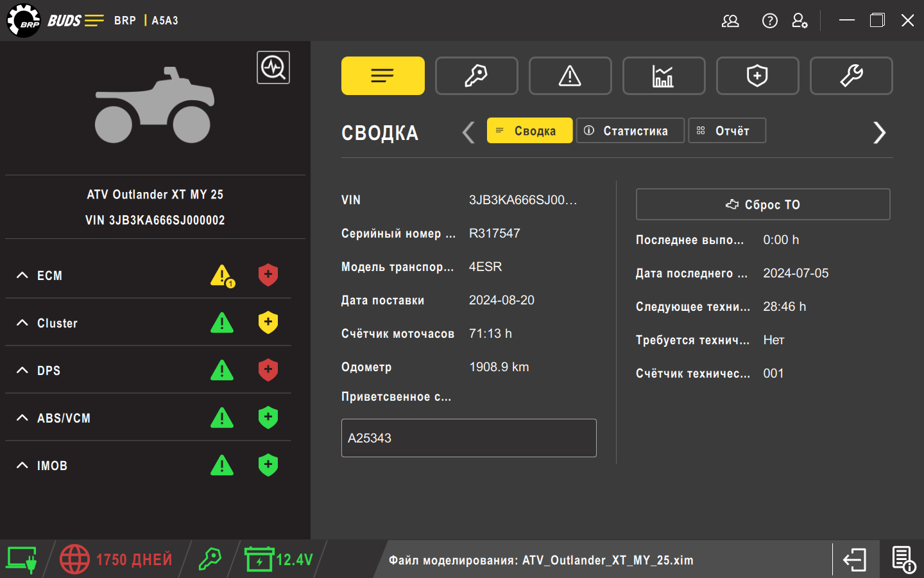Collapse the IMOB module row
The height and width of the screenshot is (578, 924).
(x=22, y=465)
